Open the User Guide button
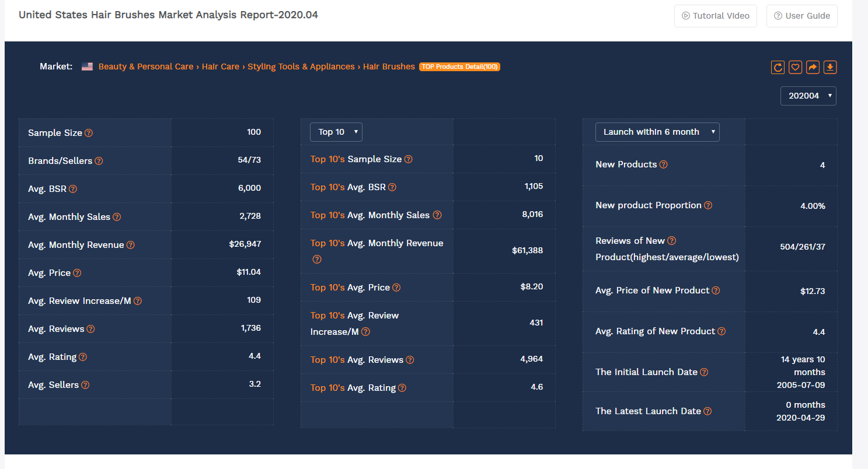 tap(801, 16)
